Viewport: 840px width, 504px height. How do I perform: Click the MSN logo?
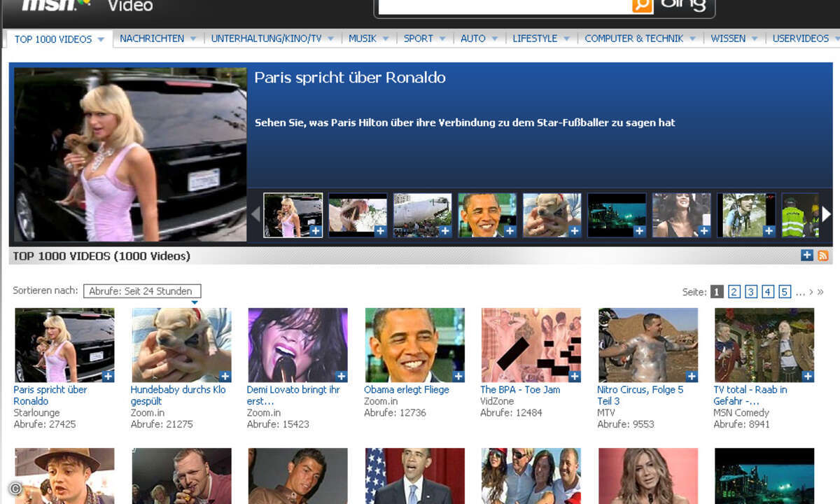click(x=56, y=5)
